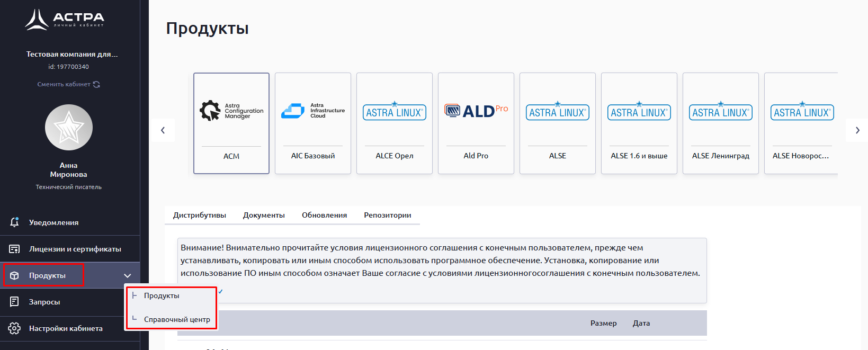
Task: Collapse the Продукты sidebar chevron
Action: (127, 275)
